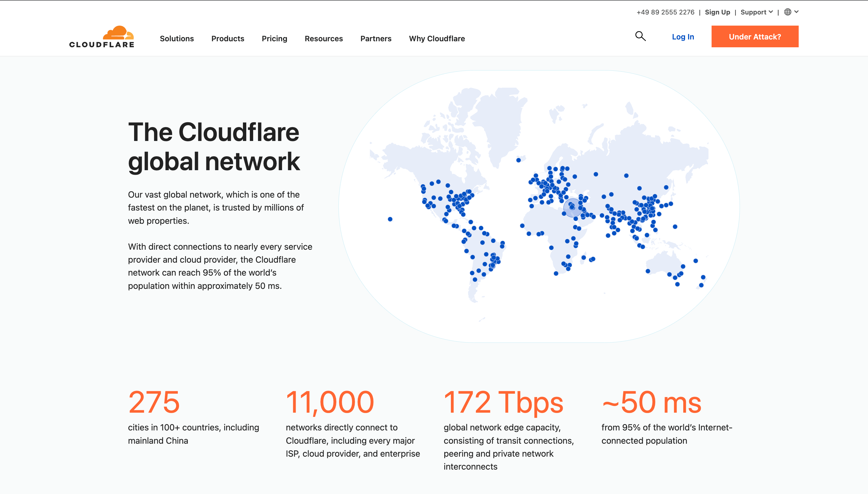Click the Sign Up link
Viewport: 868px width, 494px height.
[x=717, y=12]
